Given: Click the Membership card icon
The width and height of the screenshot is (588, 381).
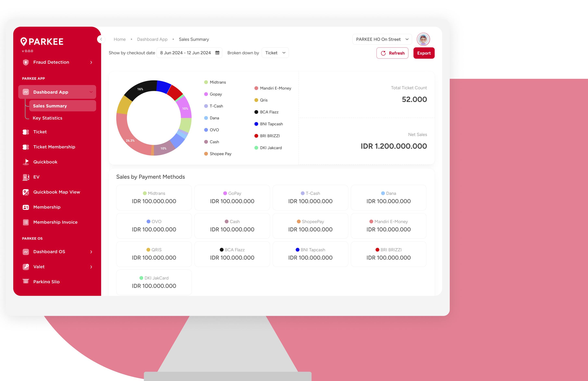Looking at the screenshot, I should click(26, 207).
